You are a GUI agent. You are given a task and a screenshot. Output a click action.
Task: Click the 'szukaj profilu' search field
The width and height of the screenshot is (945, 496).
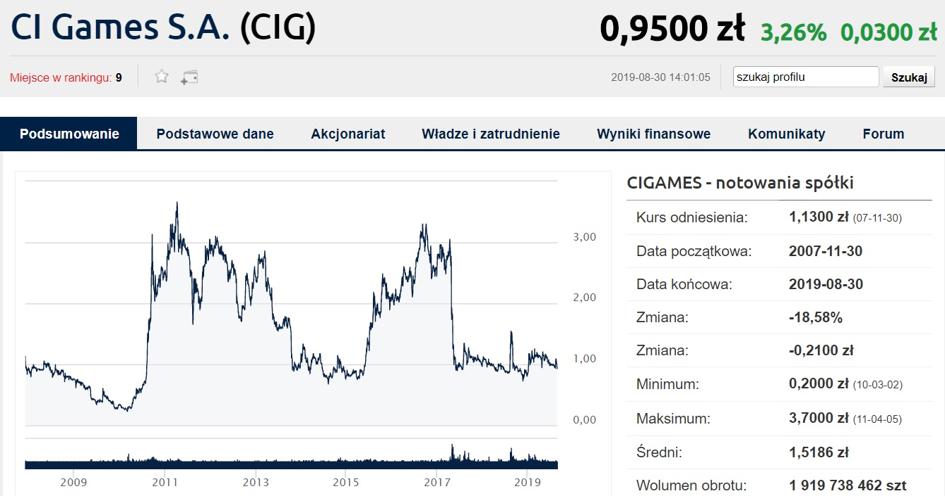805,77
